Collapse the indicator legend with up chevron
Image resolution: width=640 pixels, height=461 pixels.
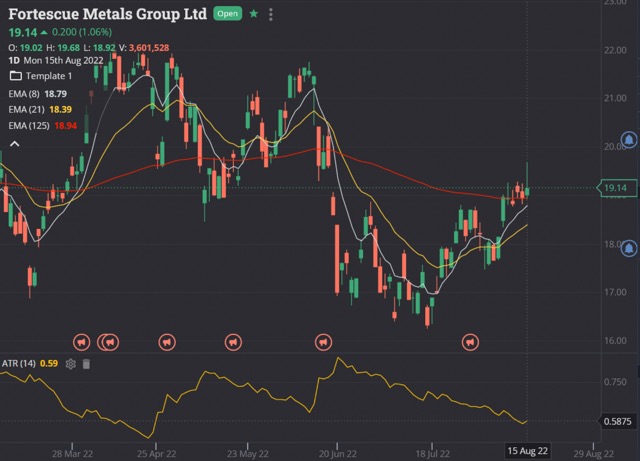point(14,143)
